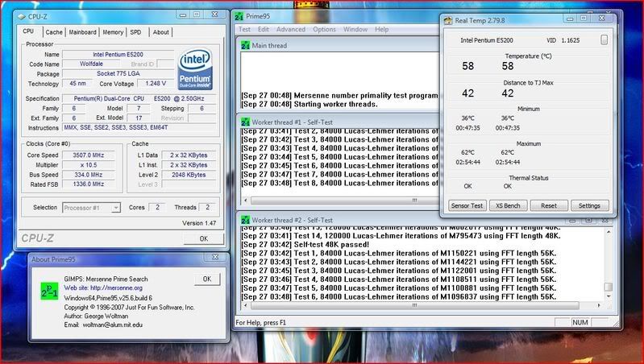The image size is (644, 364).
Task: Click the Threads count field in CPU-Z
Action: (207, 208)
